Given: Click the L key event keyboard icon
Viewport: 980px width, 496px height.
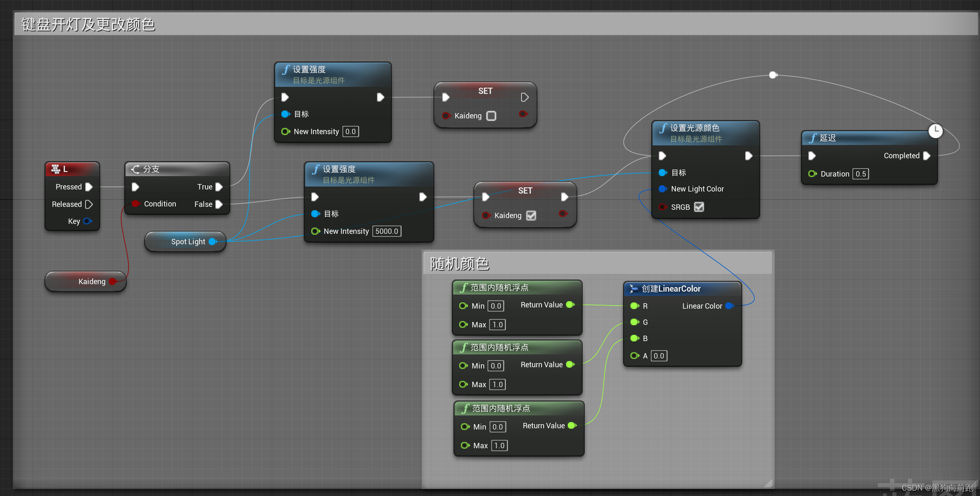Looking at the screenshot, I should pos(55,169).
